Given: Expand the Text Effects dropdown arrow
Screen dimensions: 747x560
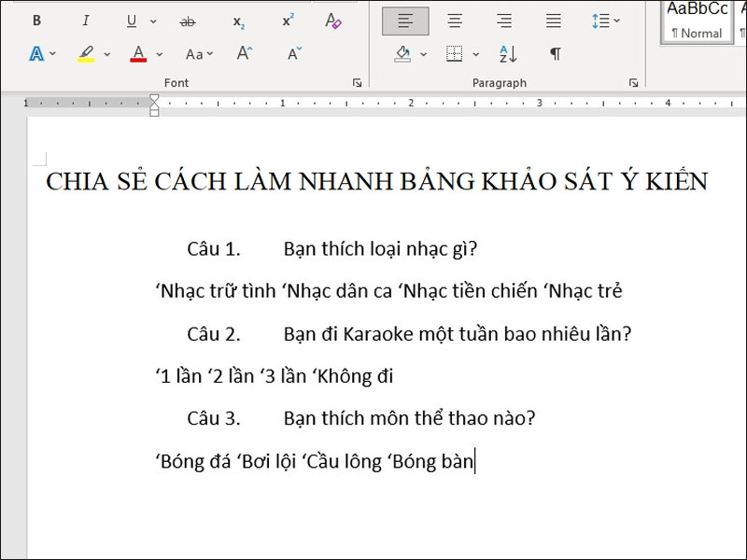Looking at the screenshot, I should (52, 54).
